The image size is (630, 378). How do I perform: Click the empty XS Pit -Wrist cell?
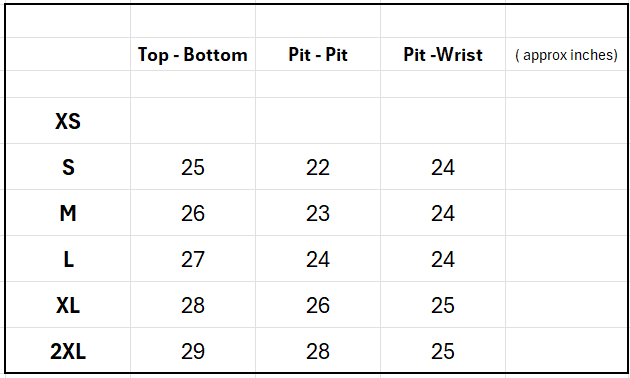pyautogui.click(x=443, y=121)
